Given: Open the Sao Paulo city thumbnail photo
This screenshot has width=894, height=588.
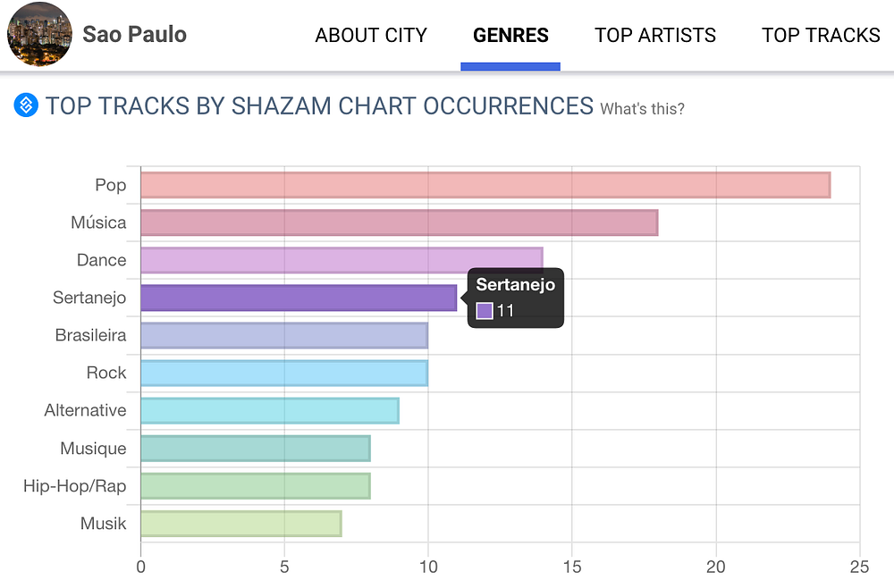Looking at the screenshot, I should pos(39,35).
